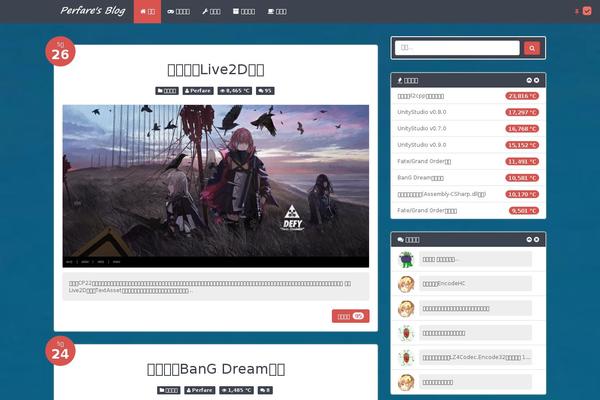
Task: Open the comment mentioning LZ4Codec.Encode32
Action: [x=475, y=358]
